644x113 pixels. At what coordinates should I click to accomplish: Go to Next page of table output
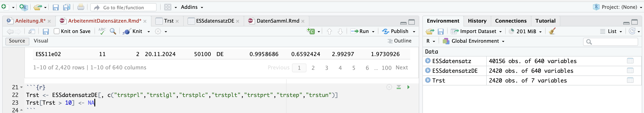tap(401, 68)
